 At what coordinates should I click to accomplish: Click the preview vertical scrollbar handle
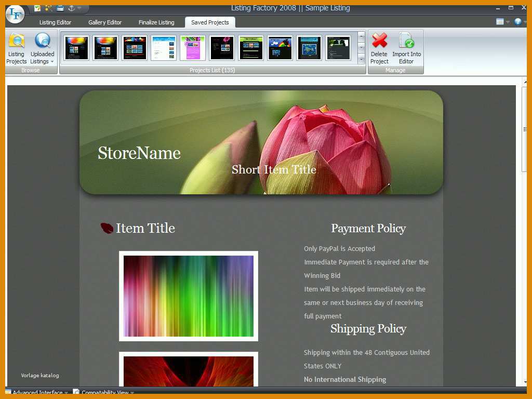click(x=525, y=129)
